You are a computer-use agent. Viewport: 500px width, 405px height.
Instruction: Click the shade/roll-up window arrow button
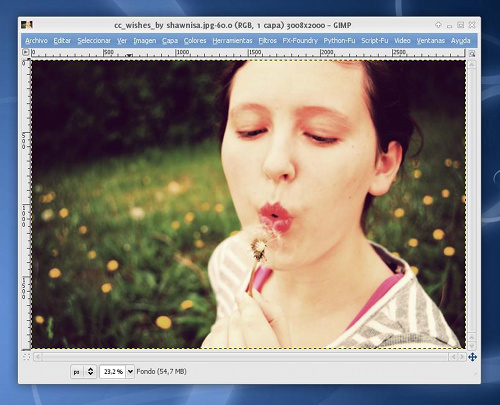coord(438,25)
